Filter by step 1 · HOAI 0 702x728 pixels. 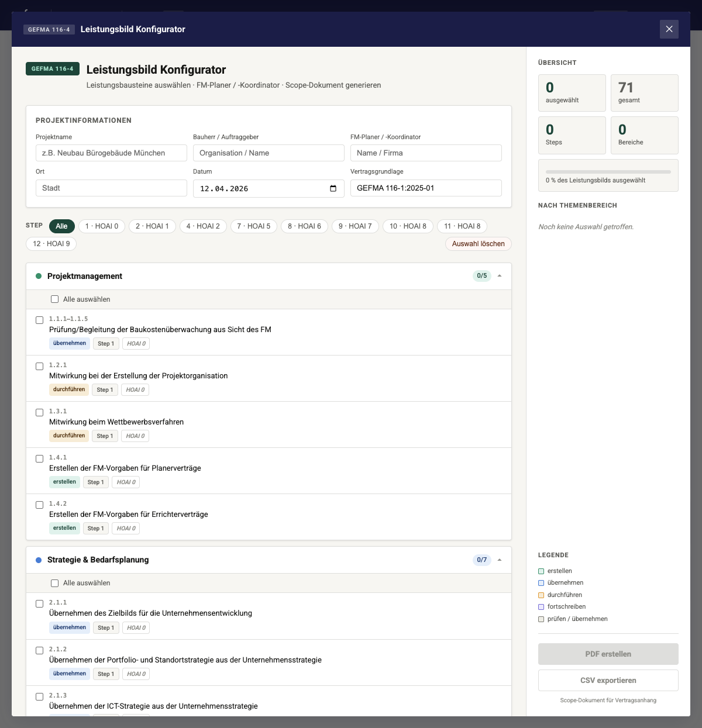point(102,226)
